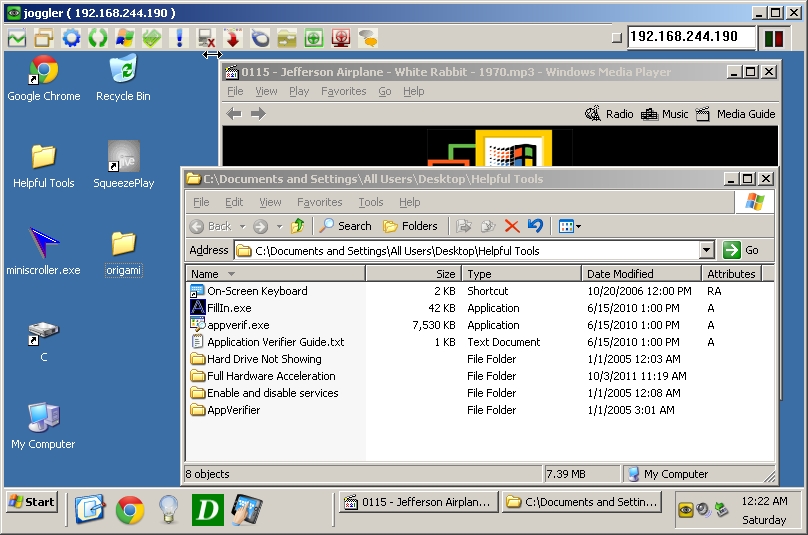Open the blue gear options icon
808x535 pixels.
[71, 38]
